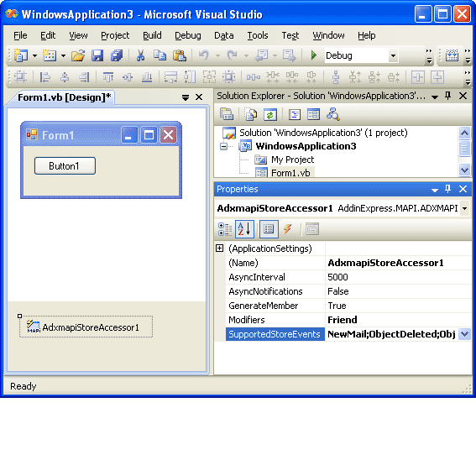
Task: Click the Align Centers layout icon
Action: point(65,77)
